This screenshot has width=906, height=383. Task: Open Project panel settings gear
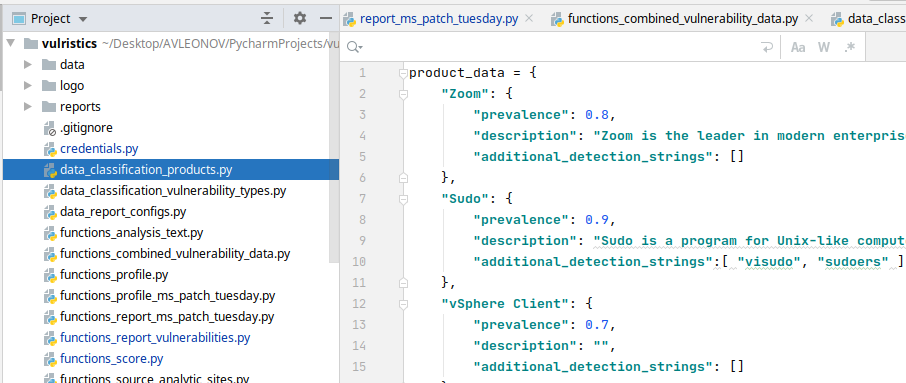299,18
